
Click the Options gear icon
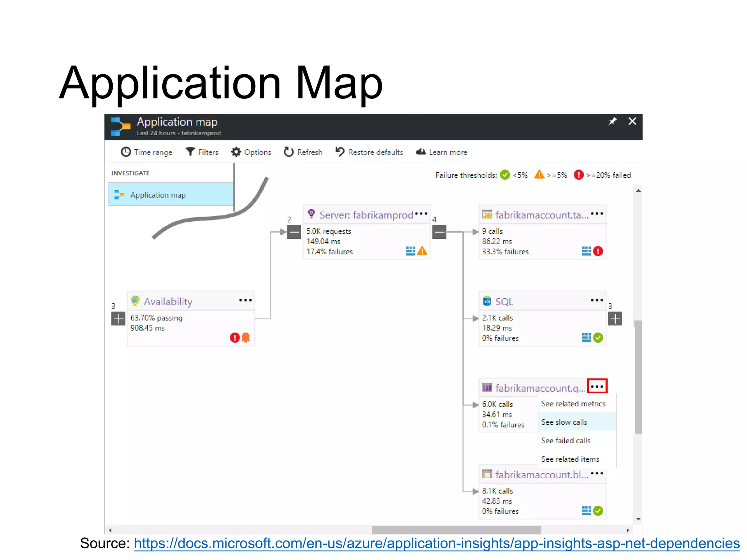point(236,152)
